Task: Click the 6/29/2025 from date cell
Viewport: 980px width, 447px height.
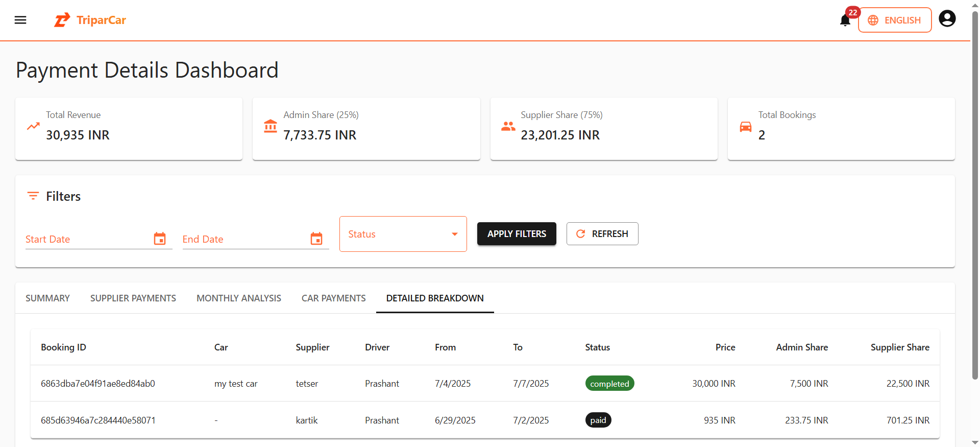Action: [x=455, y=420]
